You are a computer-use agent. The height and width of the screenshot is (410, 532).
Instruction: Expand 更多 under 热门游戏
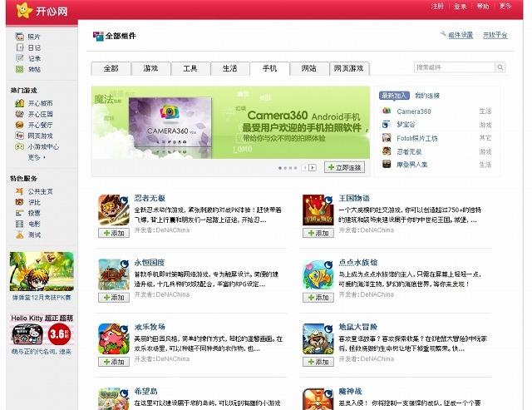(37, 157)
